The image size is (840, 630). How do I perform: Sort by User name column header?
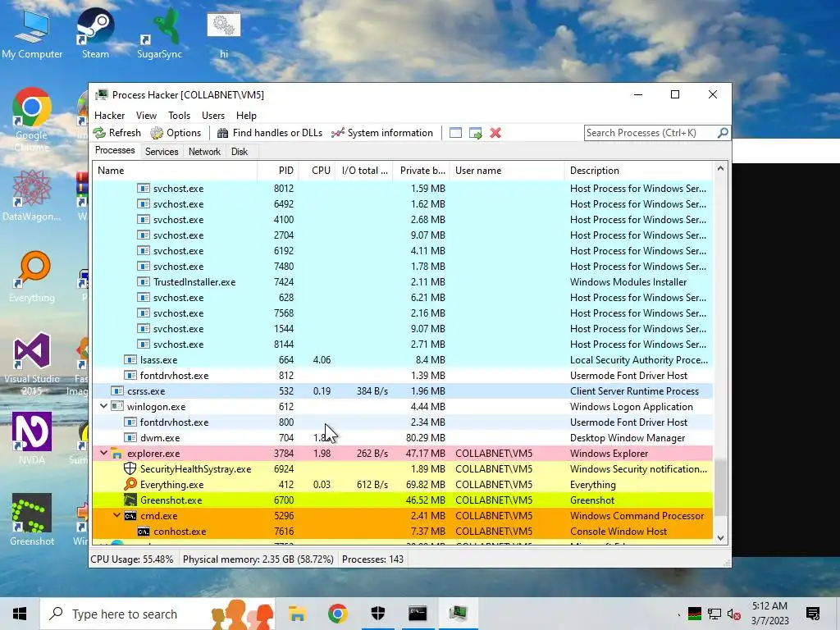click(x=507, y=171)
